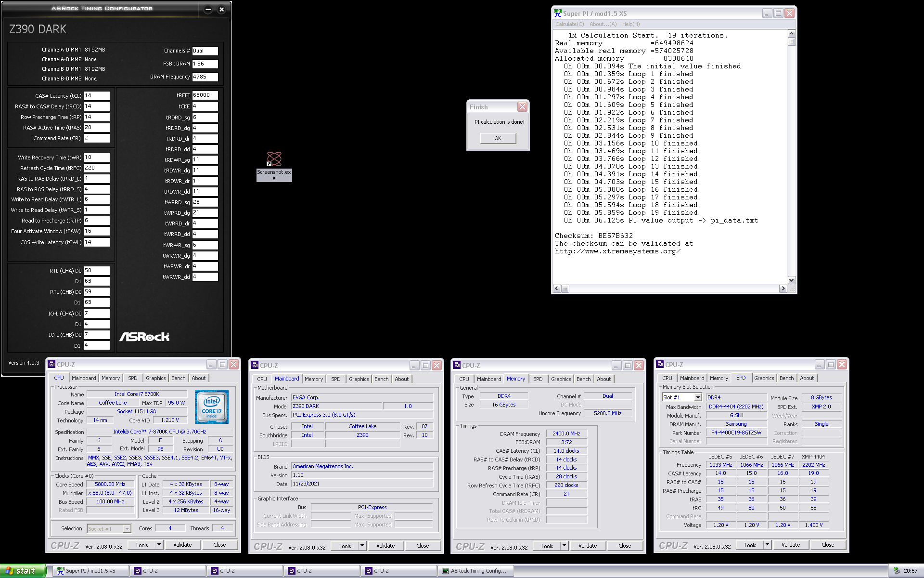
Task: Click part number F4-4400C19-8GTZSW
Action: click(x=736, y=433)
